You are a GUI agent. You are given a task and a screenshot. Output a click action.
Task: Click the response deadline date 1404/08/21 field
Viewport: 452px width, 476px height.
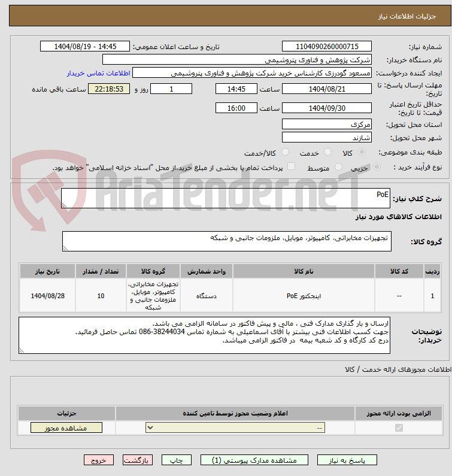tap(327, 89)
